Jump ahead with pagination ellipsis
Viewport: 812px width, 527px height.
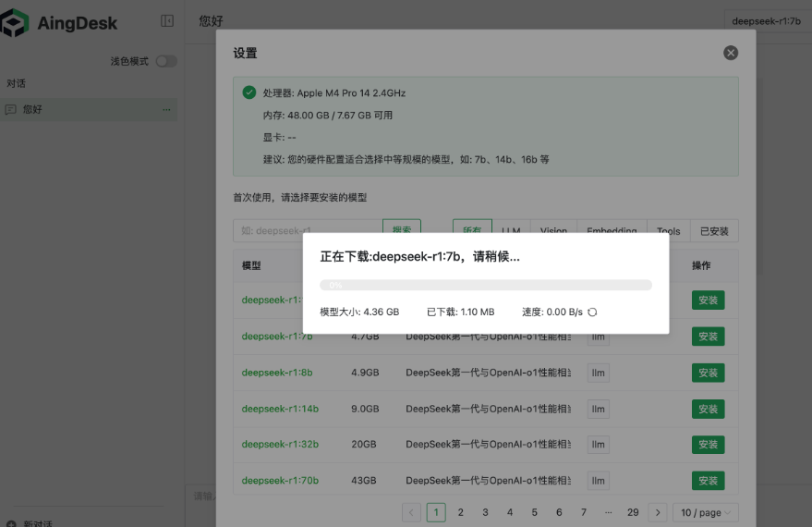(608, 512)
